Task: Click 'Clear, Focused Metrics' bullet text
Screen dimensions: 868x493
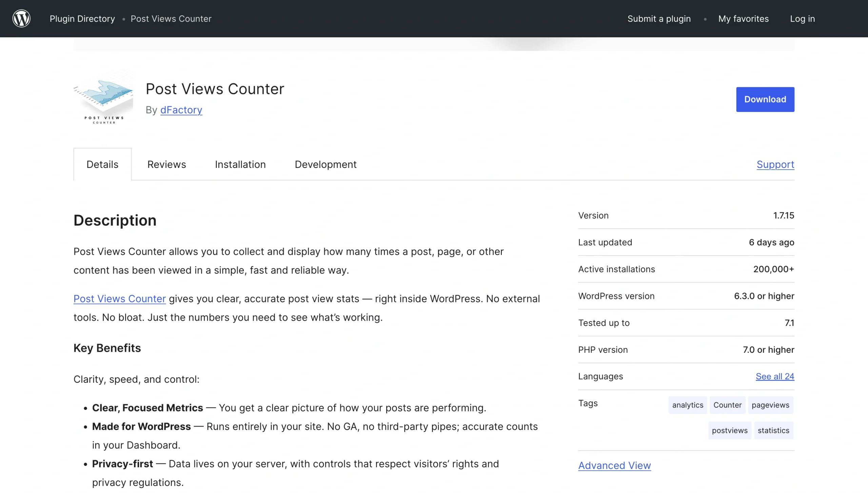Action: coord(147,408)
